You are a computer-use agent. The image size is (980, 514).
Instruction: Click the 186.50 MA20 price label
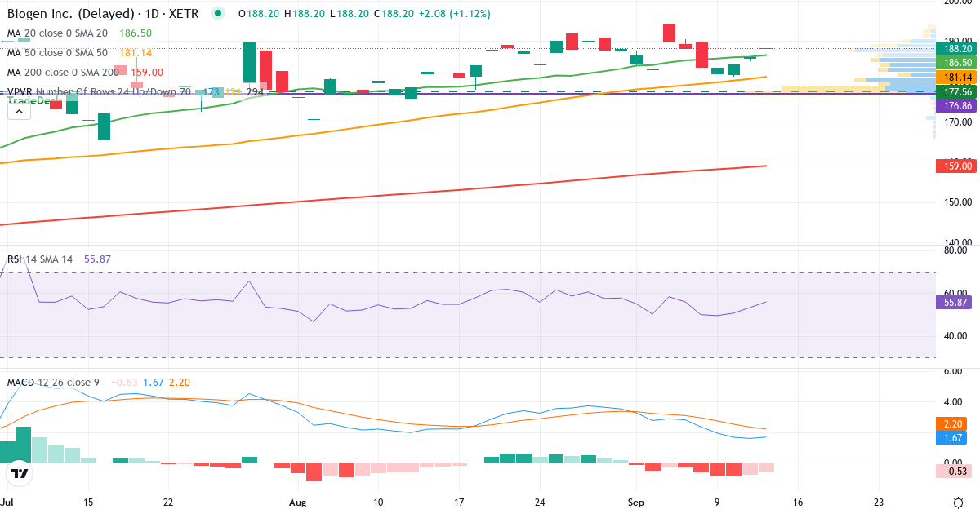coord(957,62)
